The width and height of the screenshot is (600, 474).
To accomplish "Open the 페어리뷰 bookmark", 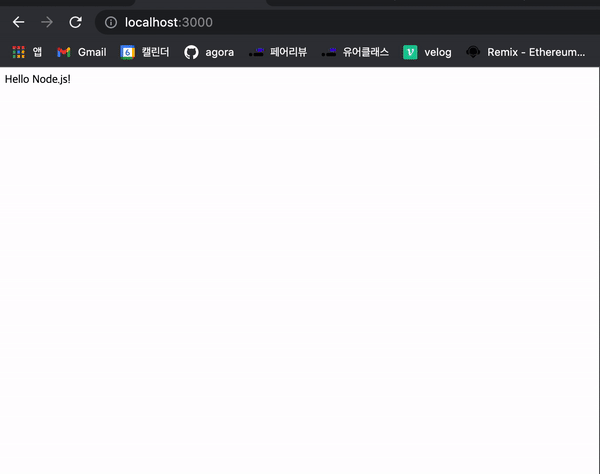I will click(x=278, y=52).
